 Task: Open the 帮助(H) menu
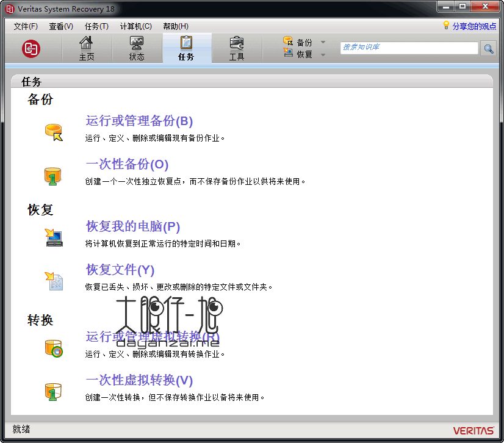click(x=176, y=26)
